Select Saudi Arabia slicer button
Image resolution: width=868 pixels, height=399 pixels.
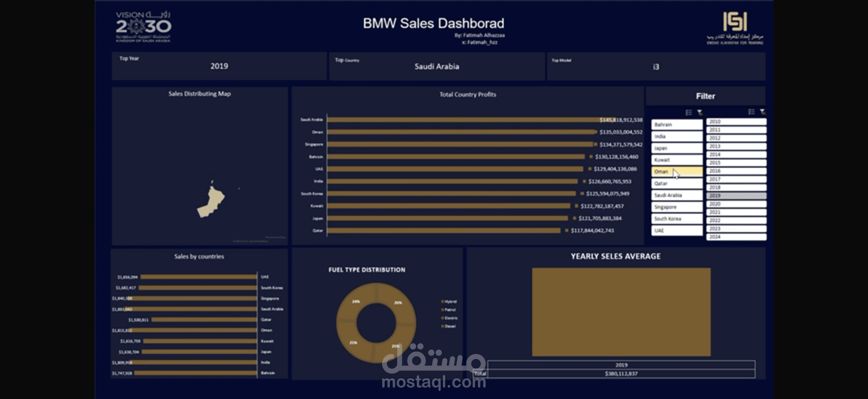point(677,195)
